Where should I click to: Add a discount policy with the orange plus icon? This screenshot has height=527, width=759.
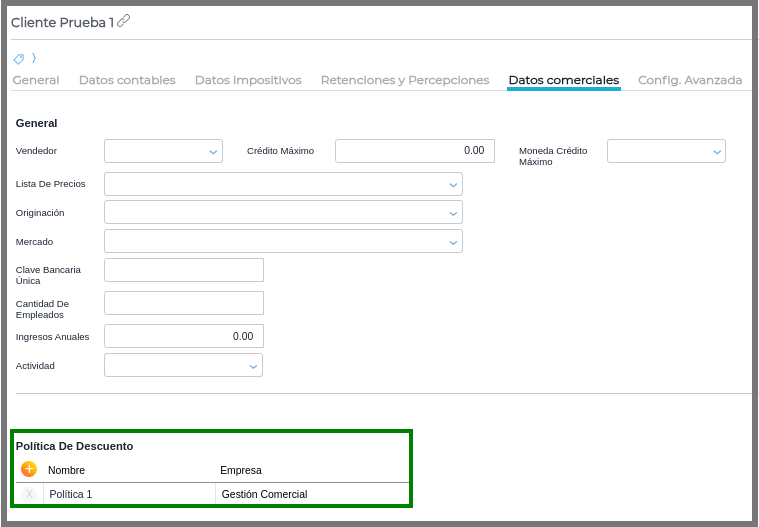[x=29, y=469]
